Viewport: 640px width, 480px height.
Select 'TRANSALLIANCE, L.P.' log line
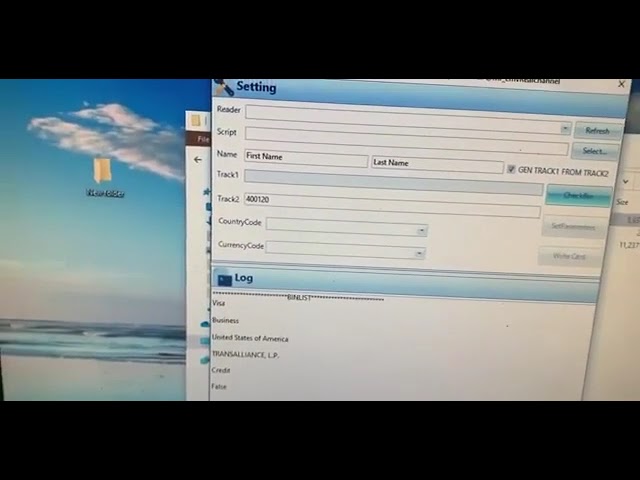246,354
